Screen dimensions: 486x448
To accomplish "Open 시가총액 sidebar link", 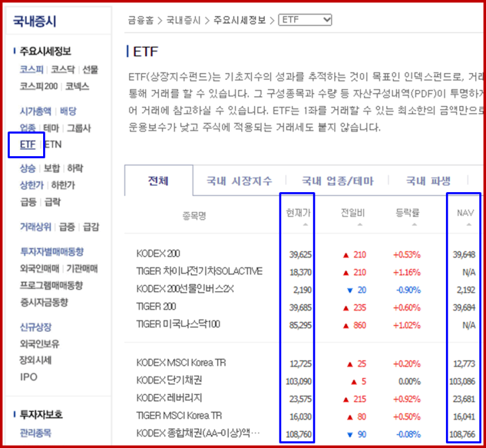I will 35,111.
